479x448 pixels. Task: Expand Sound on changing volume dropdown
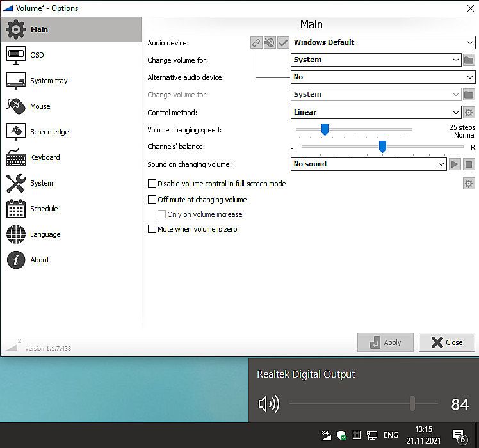(x=369, y=164)
